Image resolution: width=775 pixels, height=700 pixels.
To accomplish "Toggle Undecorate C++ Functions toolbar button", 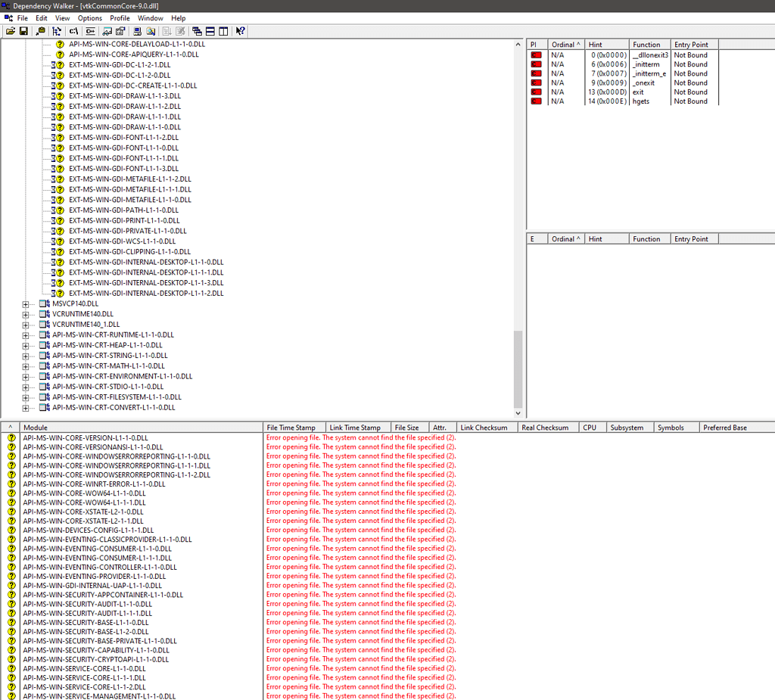I will click(90, 31).
